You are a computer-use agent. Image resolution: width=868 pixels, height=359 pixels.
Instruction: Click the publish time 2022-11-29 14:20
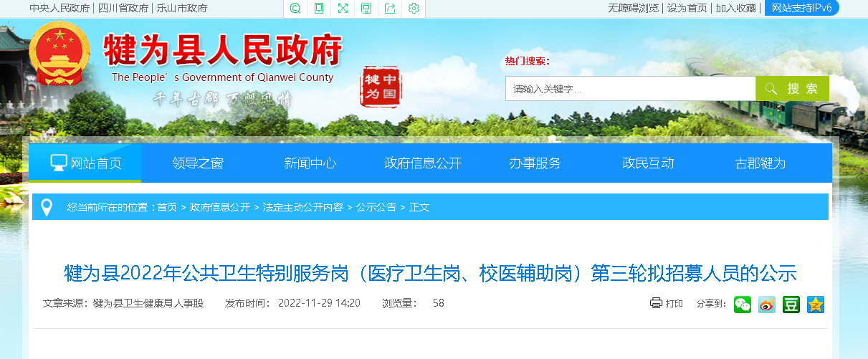tap(319, 303)
